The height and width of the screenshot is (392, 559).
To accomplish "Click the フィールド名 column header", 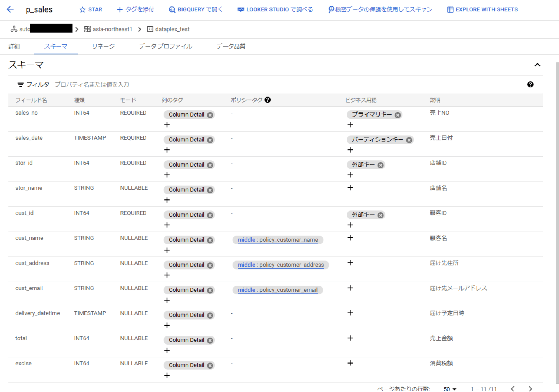I will coord(31,100).
